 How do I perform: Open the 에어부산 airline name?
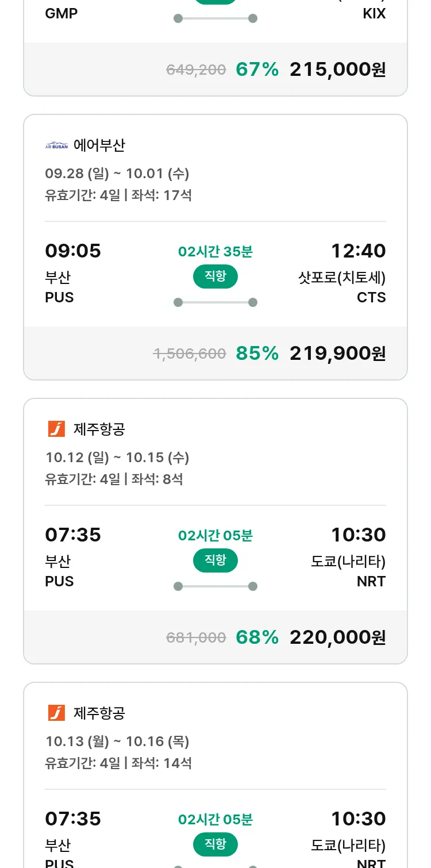[99, 145]
